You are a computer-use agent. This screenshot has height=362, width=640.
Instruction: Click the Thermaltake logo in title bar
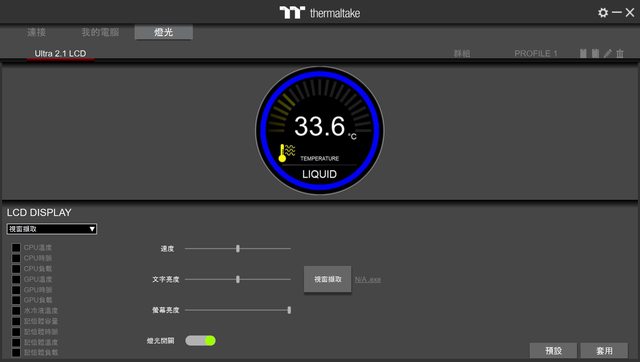point(320,13)
